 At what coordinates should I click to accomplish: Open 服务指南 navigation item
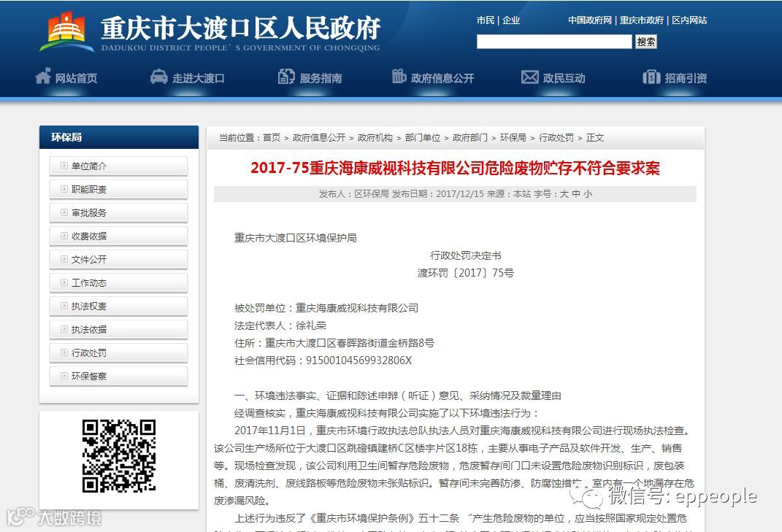click(321, 78)
